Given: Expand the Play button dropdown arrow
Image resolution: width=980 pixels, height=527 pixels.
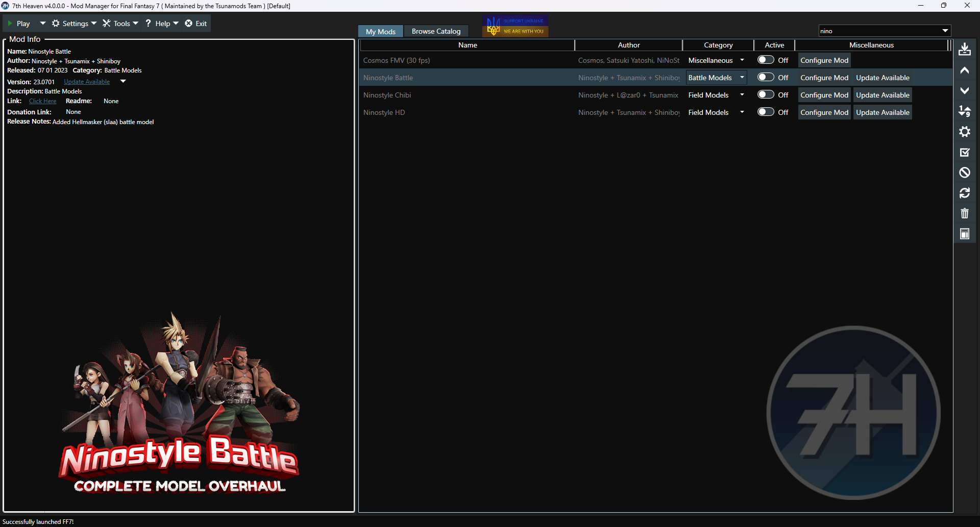Looking at the screenshot, I should coord(43,23).
